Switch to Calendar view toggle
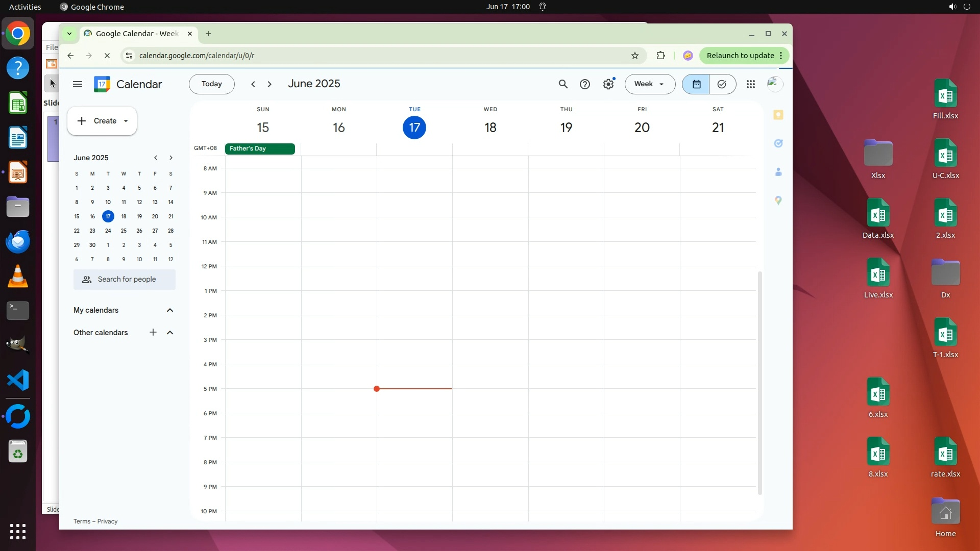 coord(696,84)
